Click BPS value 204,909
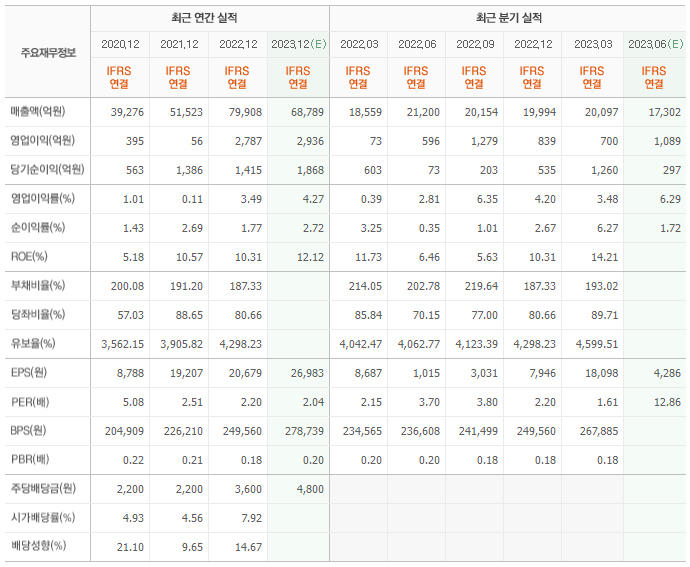The height and width of the screenshot is (567, 690). 124,431
